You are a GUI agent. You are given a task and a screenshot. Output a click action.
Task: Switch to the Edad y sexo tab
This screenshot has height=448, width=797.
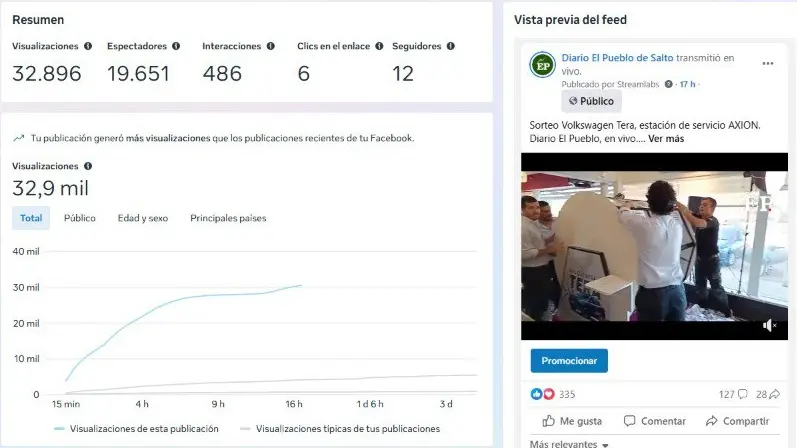point(143,218)
